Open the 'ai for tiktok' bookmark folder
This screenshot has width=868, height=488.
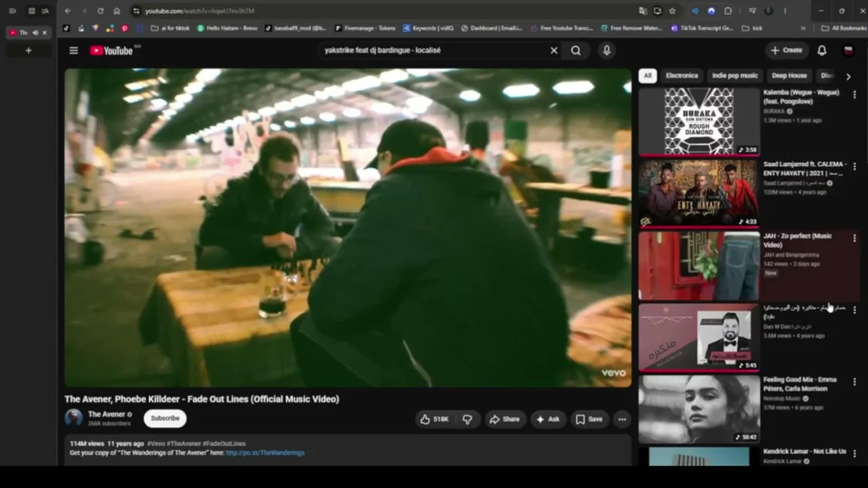coord(170,28)
